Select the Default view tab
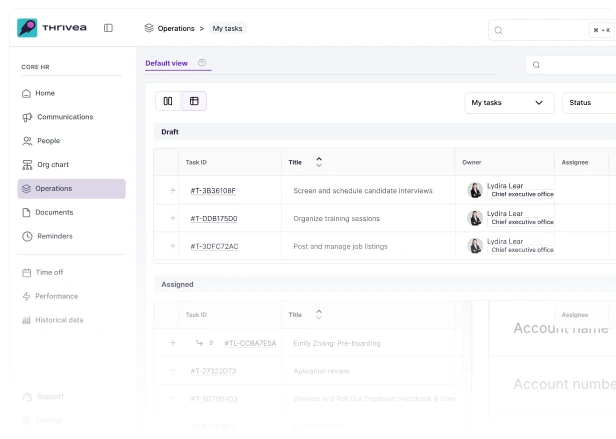The height and width of the screenshot is (439, 616). (166, 63)
